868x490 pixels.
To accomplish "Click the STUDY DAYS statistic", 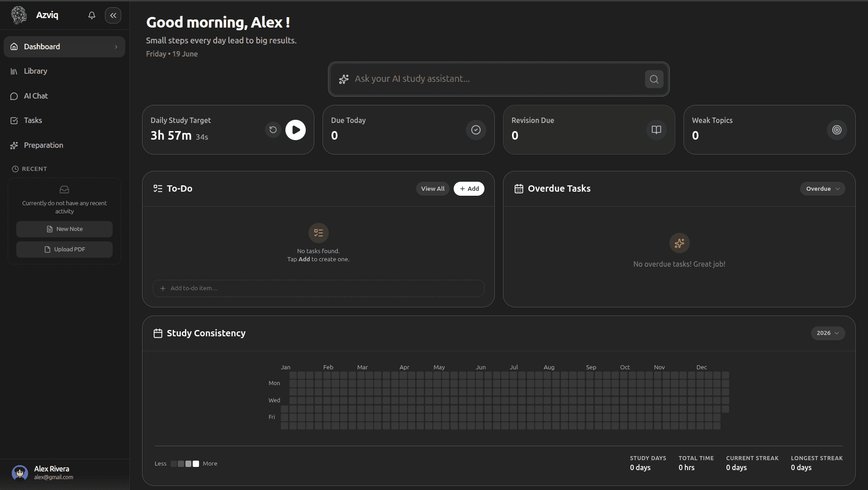I will pos(648,463).
